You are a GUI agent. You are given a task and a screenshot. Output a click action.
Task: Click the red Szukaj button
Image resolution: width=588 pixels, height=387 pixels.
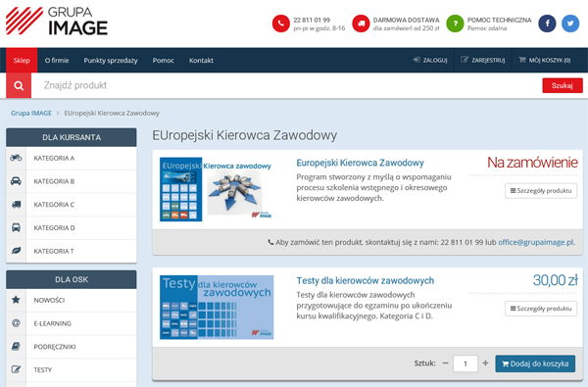tap(563, 85)
